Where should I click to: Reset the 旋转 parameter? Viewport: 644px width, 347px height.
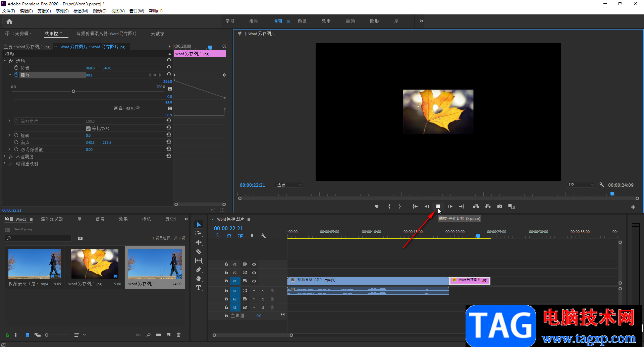(x=169, y=135)
